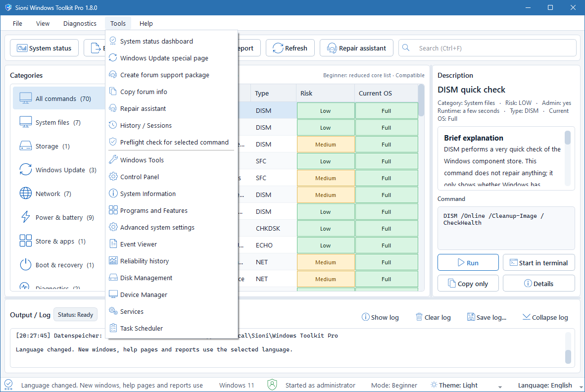Viewport: 585px width, 392px height.
Task: Click the Reliability history chart icon
Action: (113, 260)
